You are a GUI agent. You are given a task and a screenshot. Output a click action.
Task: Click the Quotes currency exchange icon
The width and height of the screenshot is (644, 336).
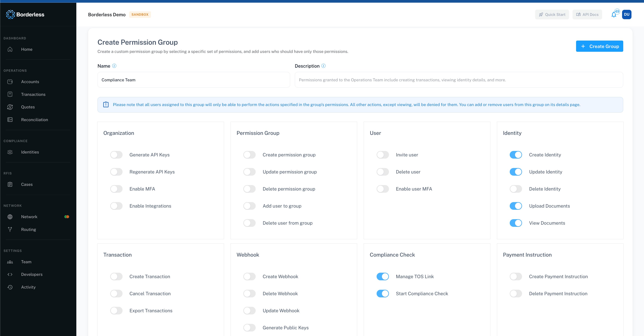[x=10, y=107]
